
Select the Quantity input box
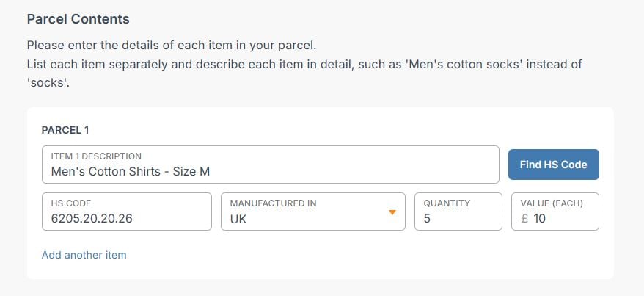pos(458,212)
